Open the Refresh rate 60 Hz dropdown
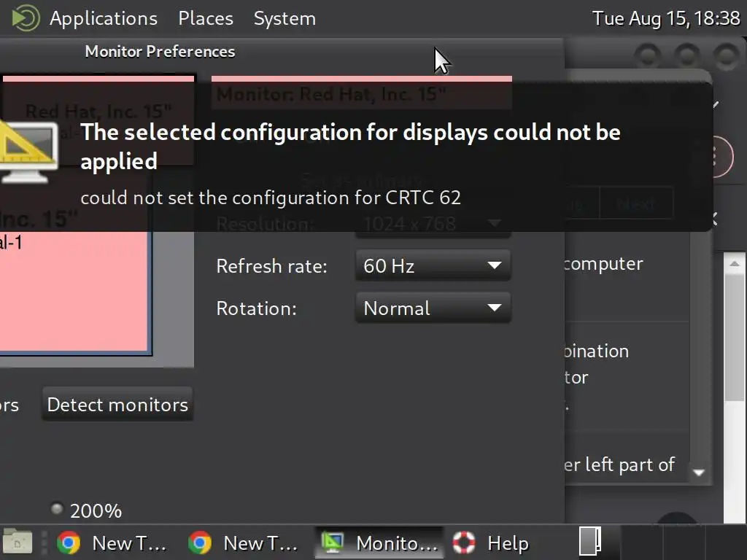Image resolution: width=747 pixels, height=560 pixels. (433, 265)
